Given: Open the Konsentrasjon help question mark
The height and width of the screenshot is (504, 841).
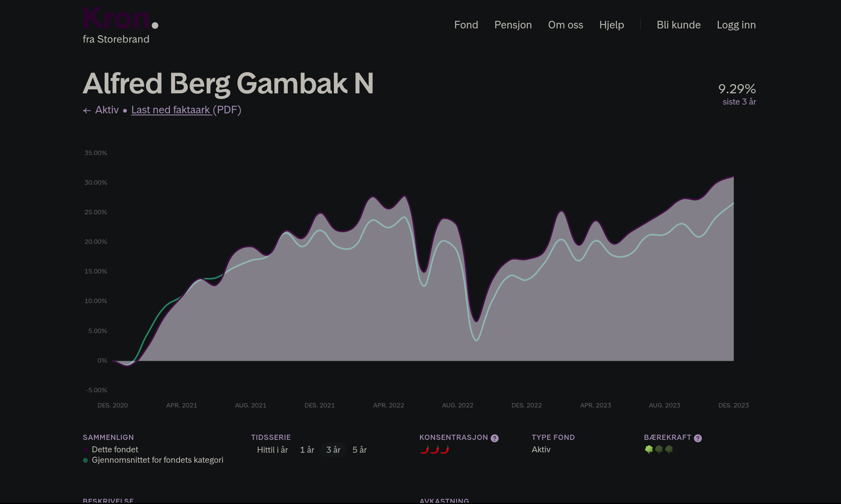Looking at the screenshot, I should point(495,438).
